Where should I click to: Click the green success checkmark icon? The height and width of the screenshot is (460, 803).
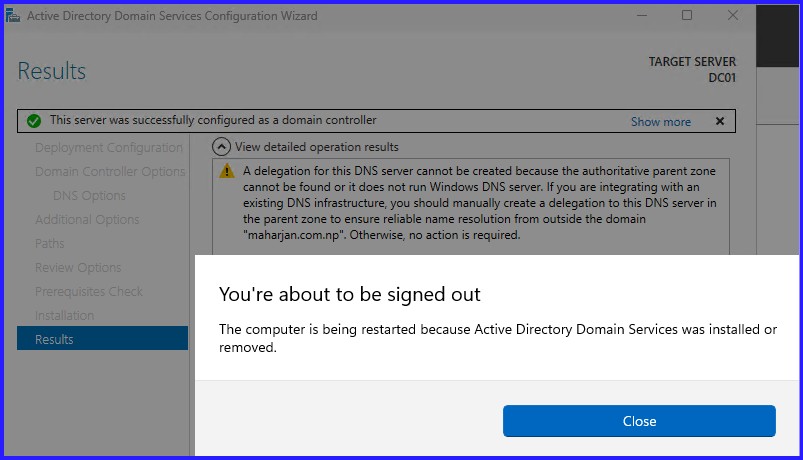tap(34, 121)
